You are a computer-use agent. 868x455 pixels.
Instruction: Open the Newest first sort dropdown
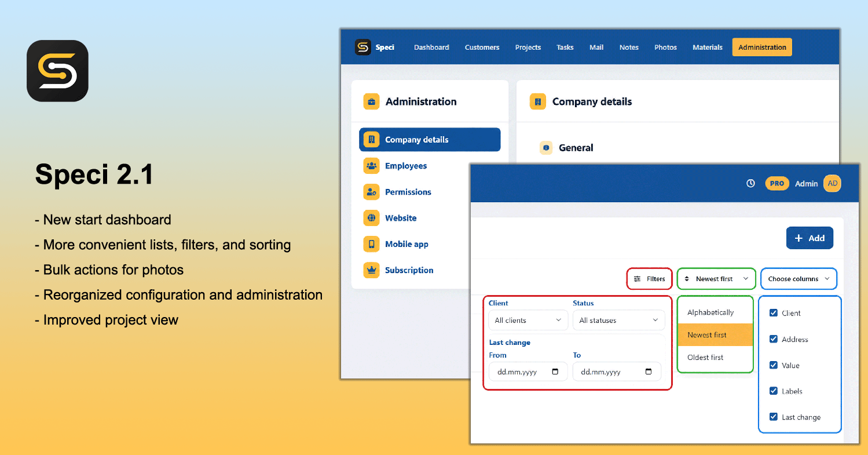point(716,279)
